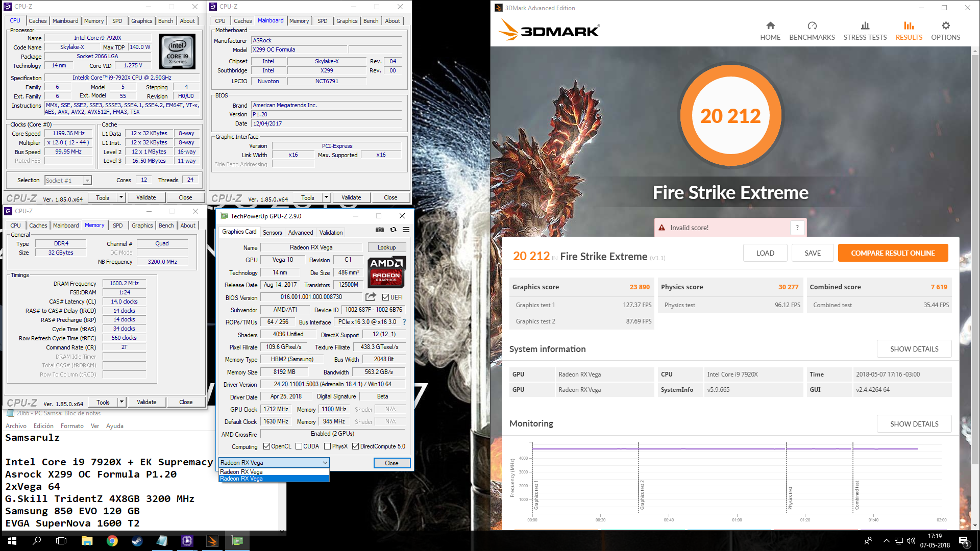Toggle the PhysX checkbox in GPU-Z
Viewport: 980px width, 551px height.
coord(327,446)
